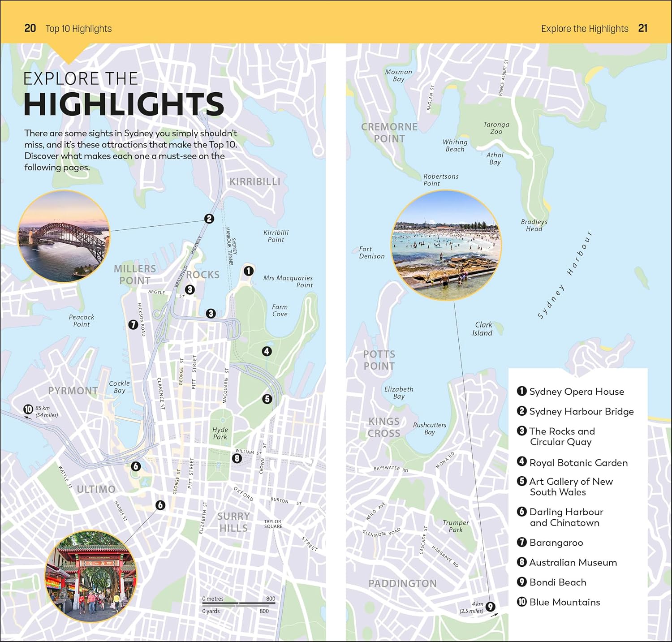Select 'Sydney Opera House' in the legend list
The height and width of the screenshot is (642, 672).
pos(576,392)
